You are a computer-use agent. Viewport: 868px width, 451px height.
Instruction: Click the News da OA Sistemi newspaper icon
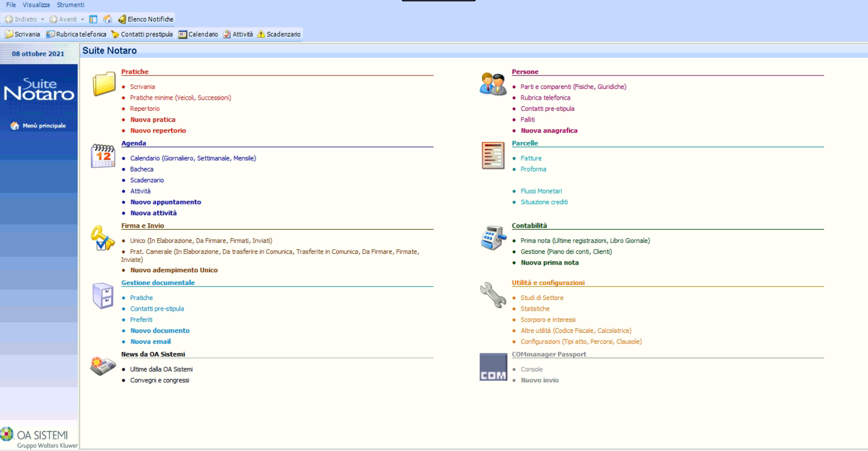tap(103, 366)
